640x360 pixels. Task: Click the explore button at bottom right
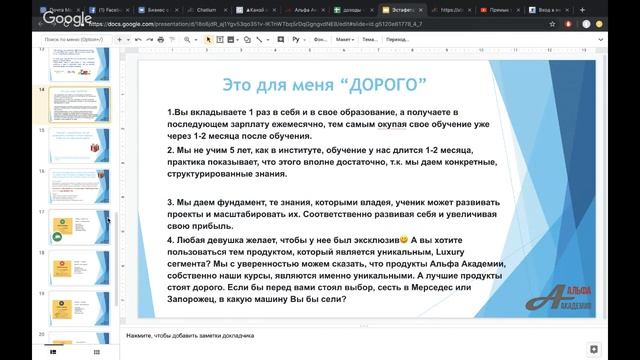click(594, 349)
